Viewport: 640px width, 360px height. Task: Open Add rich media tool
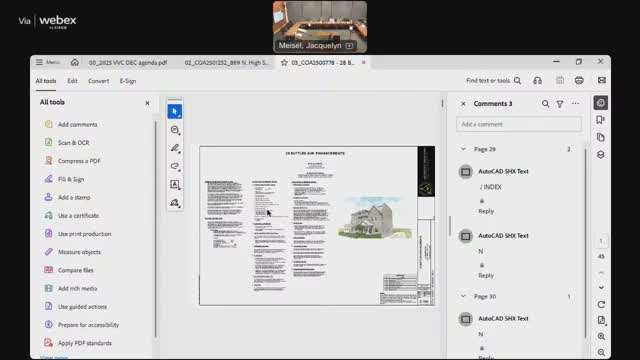coord(77,288)
